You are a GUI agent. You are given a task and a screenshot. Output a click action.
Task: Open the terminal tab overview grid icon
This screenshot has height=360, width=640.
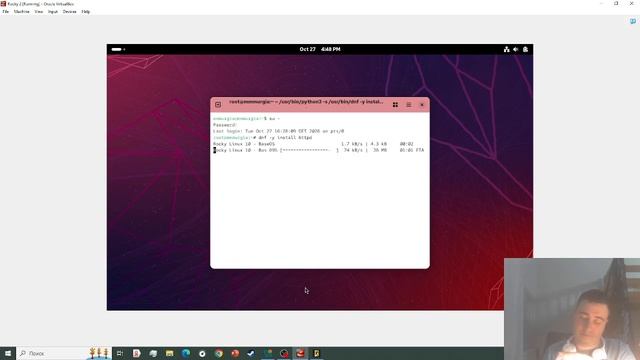[395, 105]
